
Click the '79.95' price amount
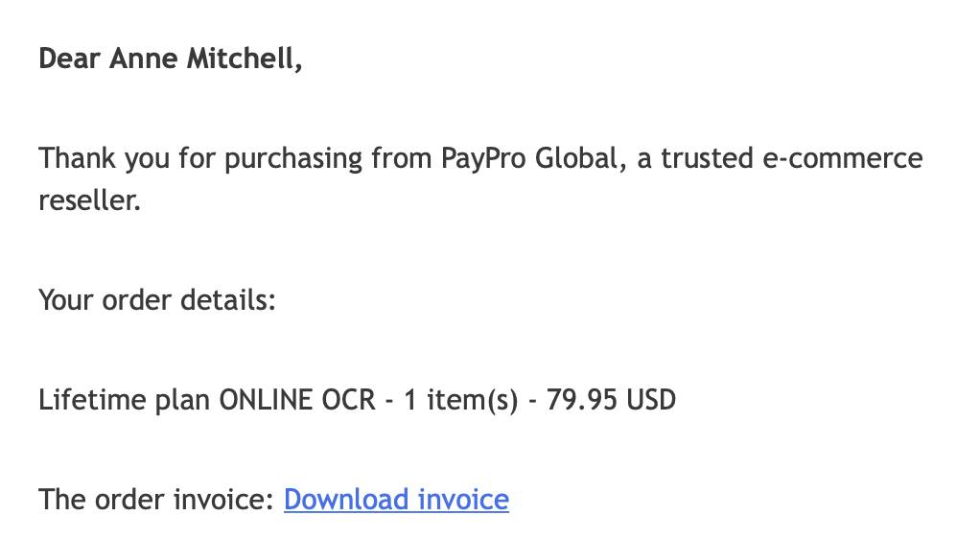[x=582, y=400]
